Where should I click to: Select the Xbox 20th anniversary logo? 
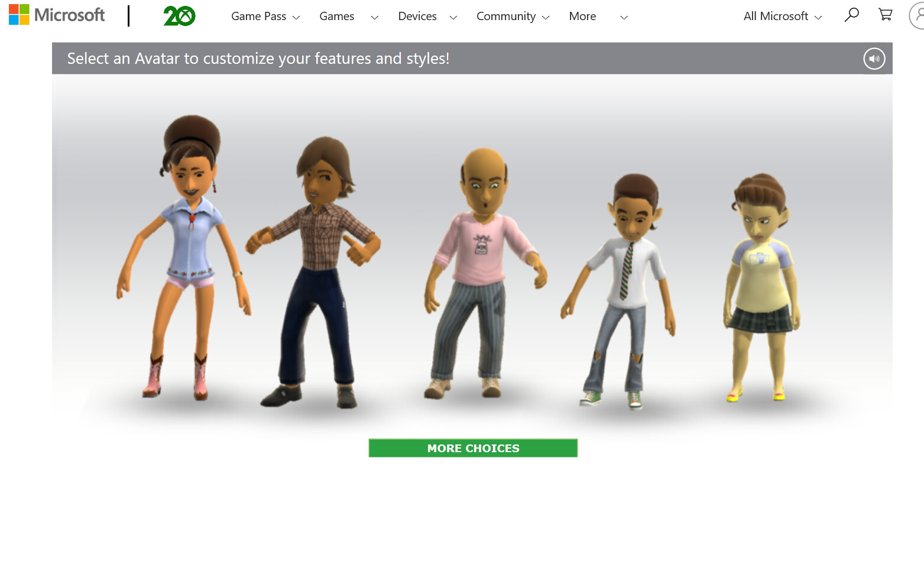pos(179,15)
